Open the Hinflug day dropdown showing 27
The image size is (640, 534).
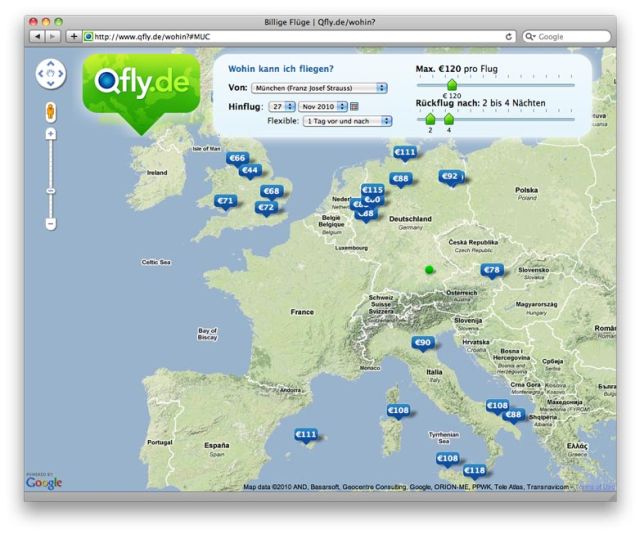pos(282,107)
